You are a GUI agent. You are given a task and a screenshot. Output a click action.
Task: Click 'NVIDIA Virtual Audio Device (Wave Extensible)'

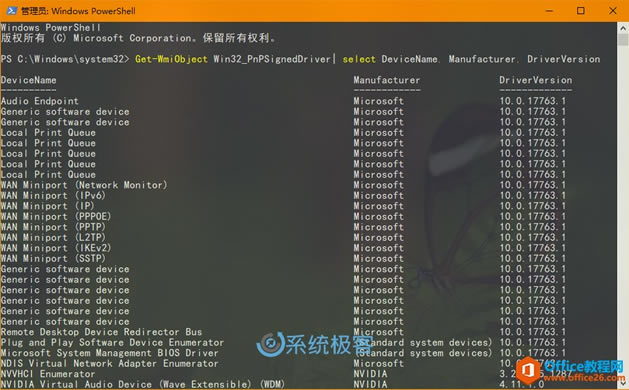(143, 384)
